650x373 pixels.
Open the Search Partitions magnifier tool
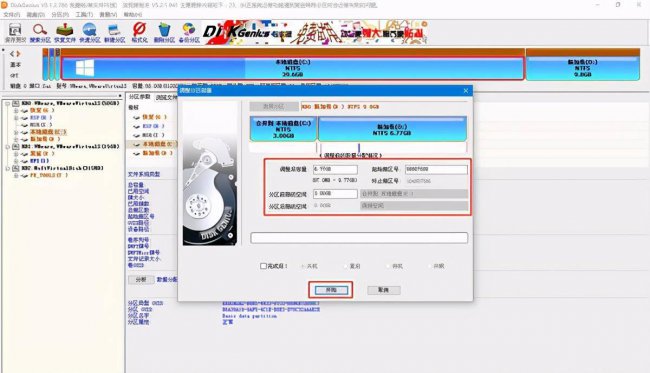click(40, 33)
